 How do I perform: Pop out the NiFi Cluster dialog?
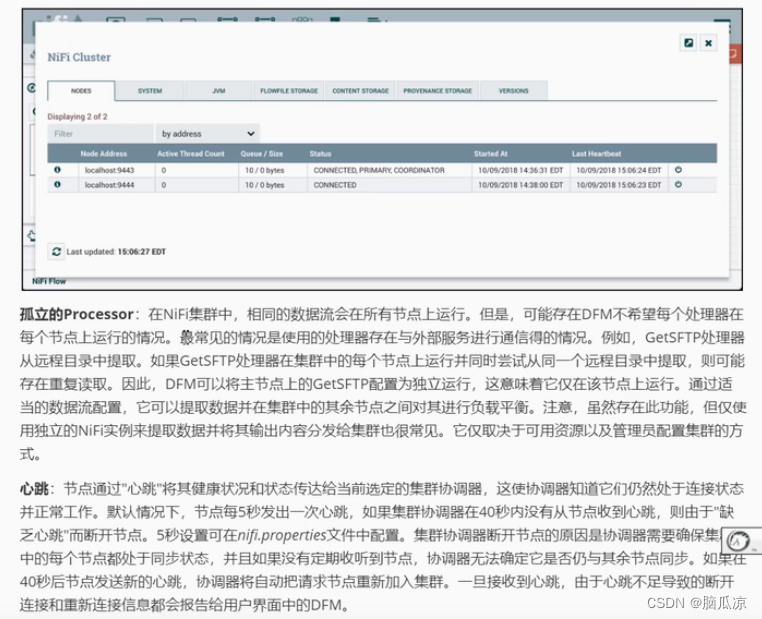[688, 43]
